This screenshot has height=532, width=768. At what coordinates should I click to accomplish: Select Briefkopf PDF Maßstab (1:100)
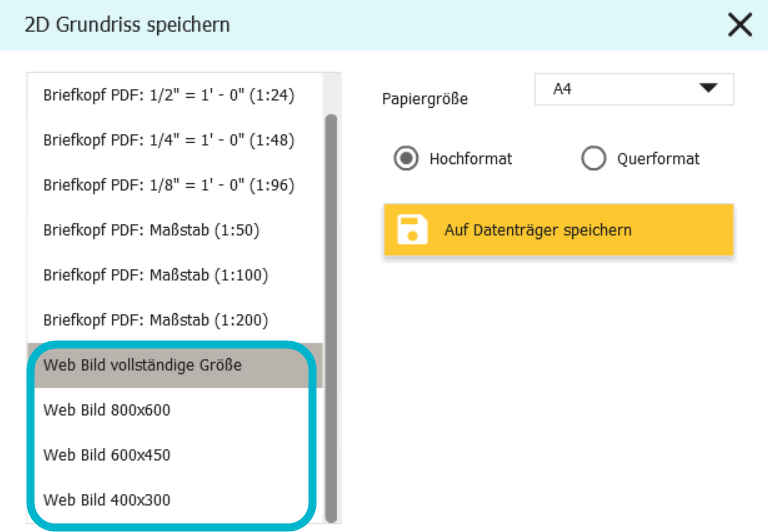175,275
